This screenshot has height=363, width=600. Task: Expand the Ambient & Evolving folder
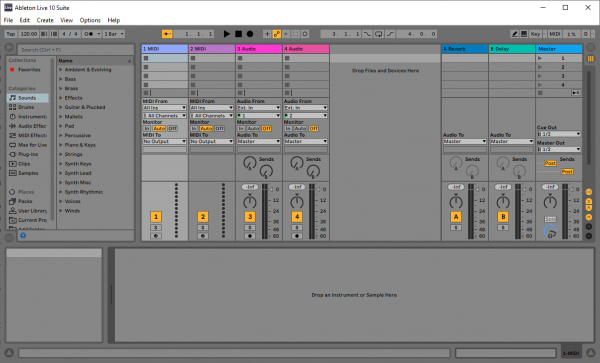pyautogui.click(x=61, y=70)
